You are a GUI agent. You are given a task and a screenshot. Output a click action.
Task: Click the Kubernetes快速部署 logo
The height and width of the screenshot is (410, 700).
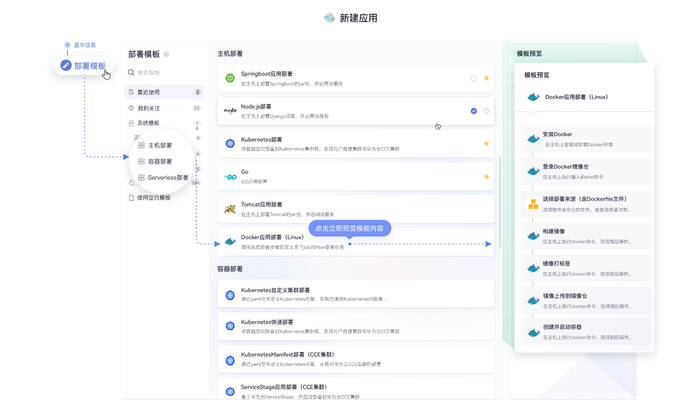pyautogui.click(x=230, y=326)
